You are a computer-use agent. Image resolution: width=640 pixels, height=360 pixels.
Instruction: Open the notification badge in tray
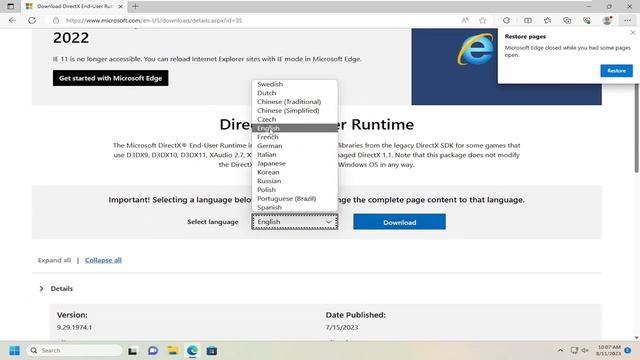point(628,350)
